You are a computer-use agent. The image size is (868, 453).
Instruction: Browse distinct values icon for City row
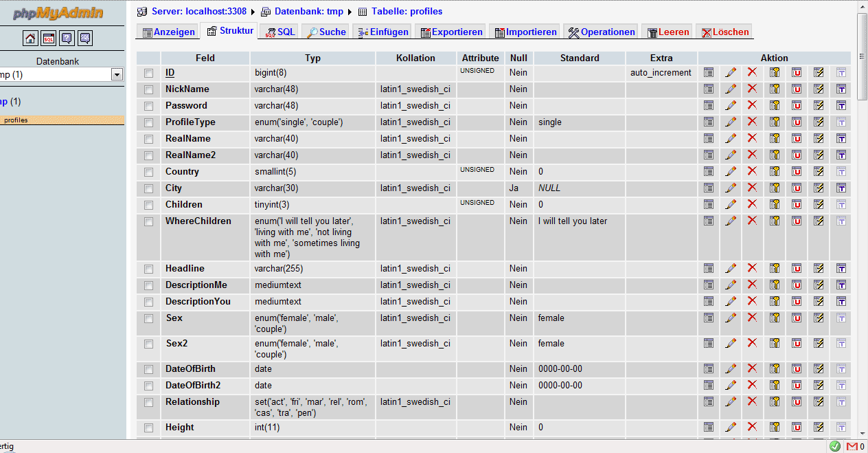click(x=709, y=188)
